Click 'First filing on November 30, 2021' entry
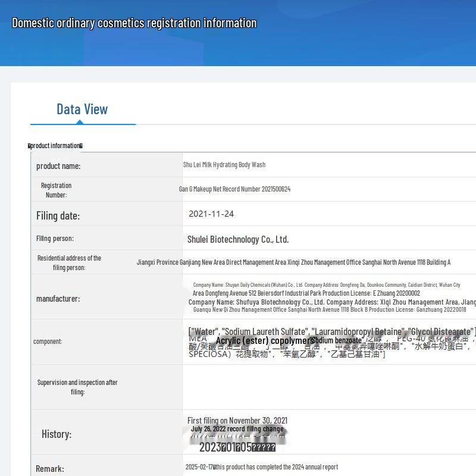 (x=237, y=421)
